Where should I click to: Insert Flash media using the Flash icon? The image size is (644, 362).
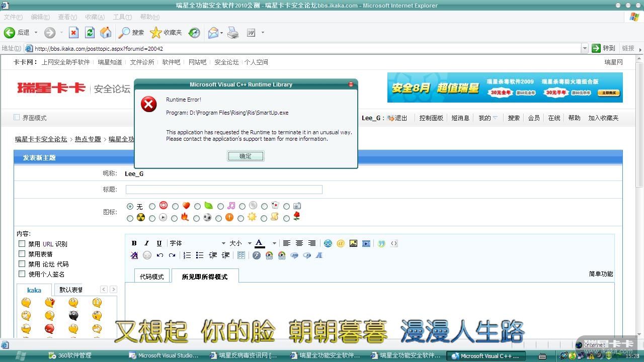pos(257,255)
